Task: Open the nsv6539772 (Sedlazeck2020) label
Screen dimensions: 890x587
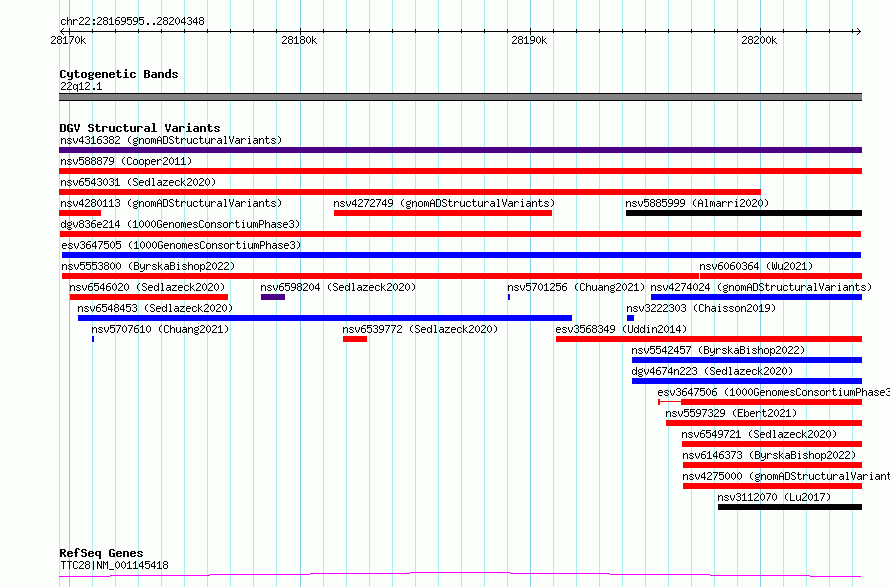Action: [x=420, y=329]
